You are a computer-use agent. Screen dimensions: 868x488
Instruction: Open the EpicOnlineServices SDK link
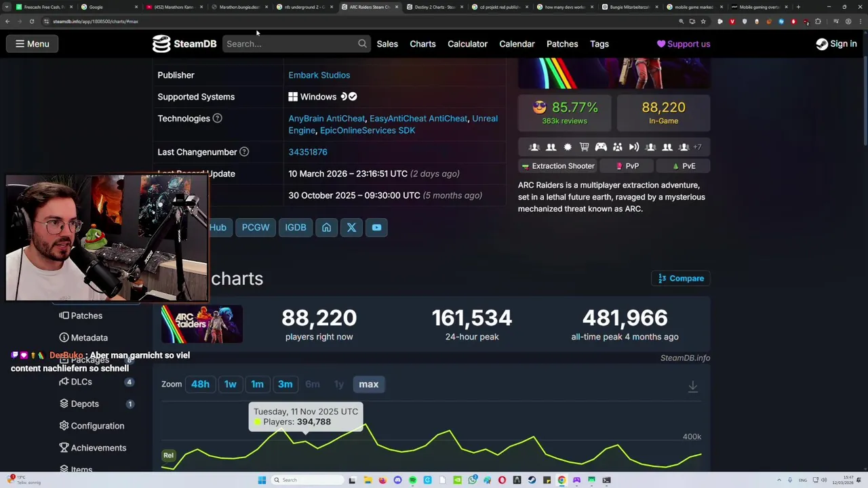[x=368, y=130]
